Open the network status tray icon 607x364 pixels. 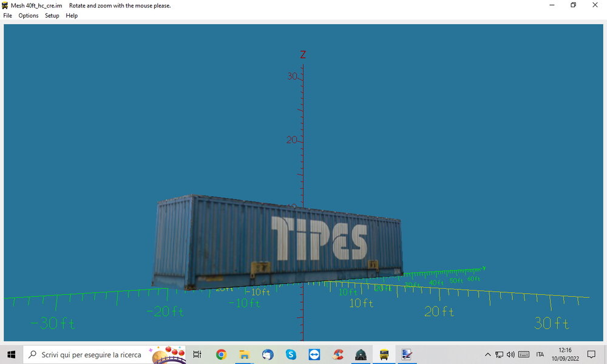(x=500, y=354)
